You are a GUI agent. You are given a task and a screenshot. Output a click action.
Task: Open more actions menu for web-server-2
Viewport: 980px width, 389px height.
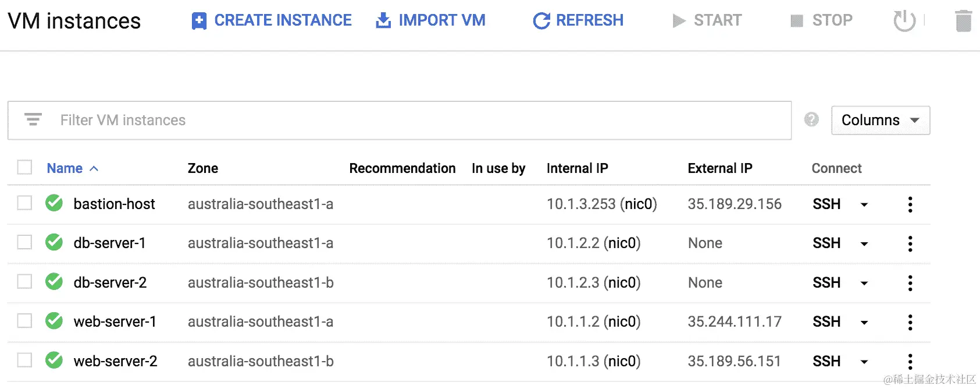point(910,362)
